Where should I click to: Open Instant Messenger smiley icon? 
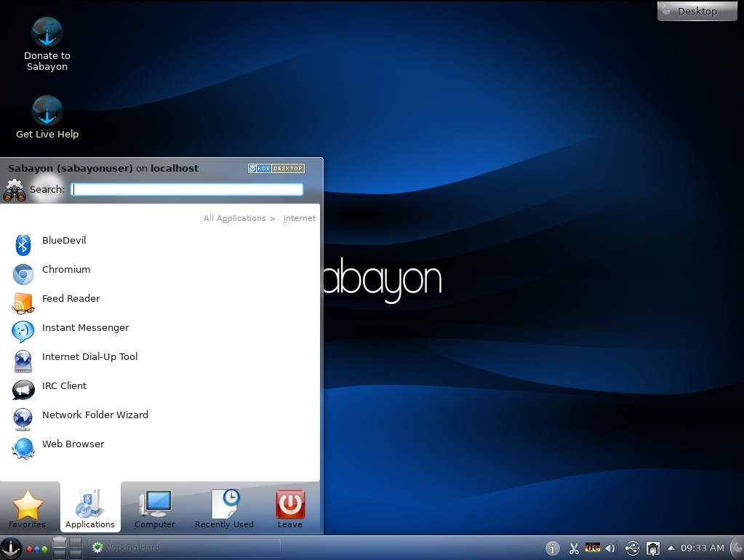point(23,332)
